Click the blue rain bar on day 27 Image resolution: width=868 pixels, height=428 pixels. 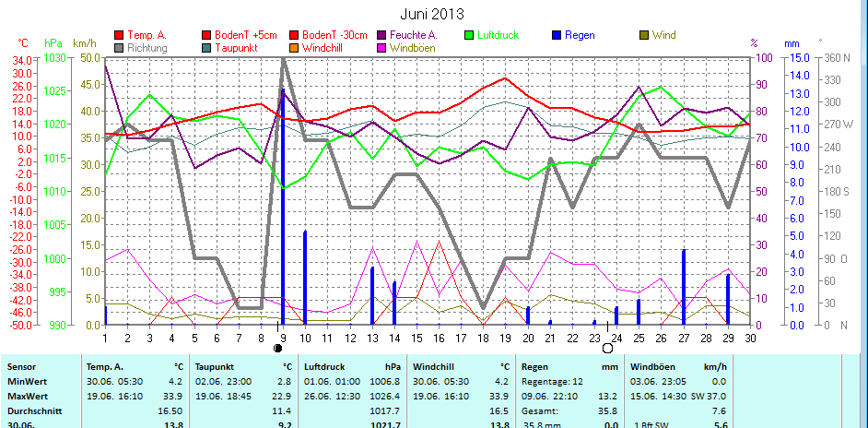[684, 287]
